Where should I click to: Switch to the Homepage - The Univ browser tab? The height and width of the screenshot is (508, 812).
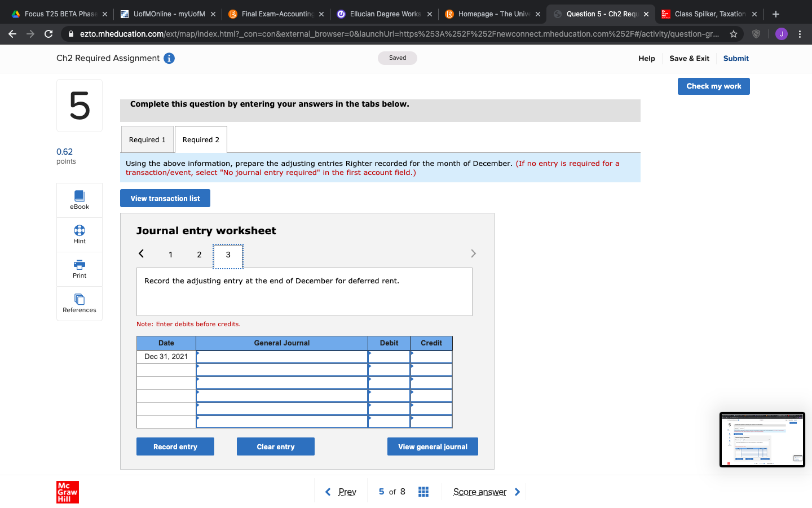point(492,14)
